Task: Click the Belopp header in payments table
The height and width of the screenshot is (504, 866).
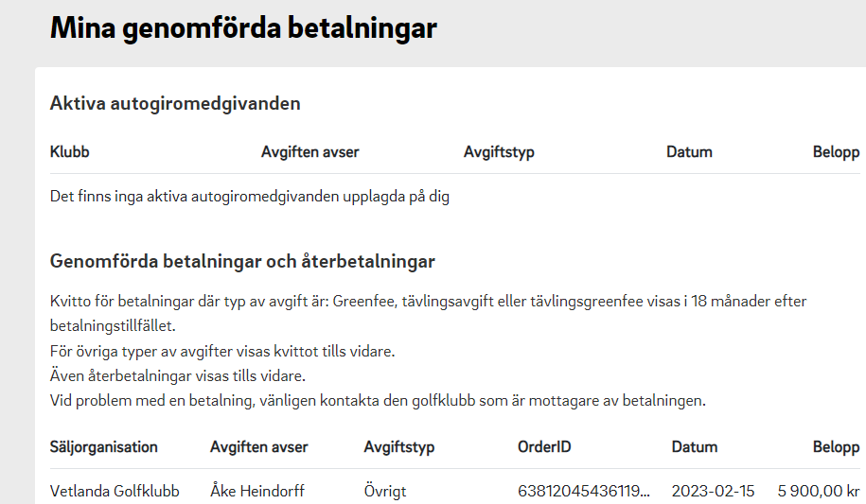Action: (836, 447)
